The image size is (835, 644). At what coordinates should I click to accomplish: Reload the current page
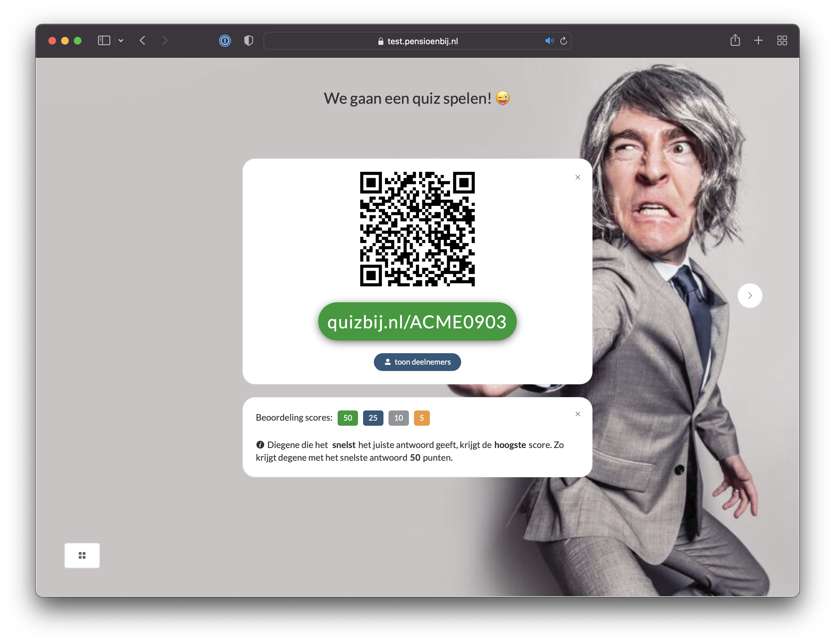564,41
